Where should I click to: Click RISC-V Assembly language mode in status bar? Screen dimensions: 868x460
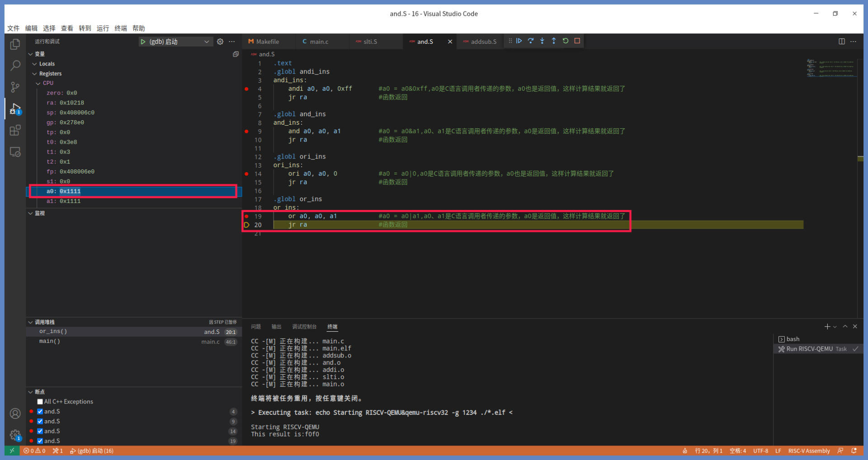pyautogui.click(x=809, y=451)
